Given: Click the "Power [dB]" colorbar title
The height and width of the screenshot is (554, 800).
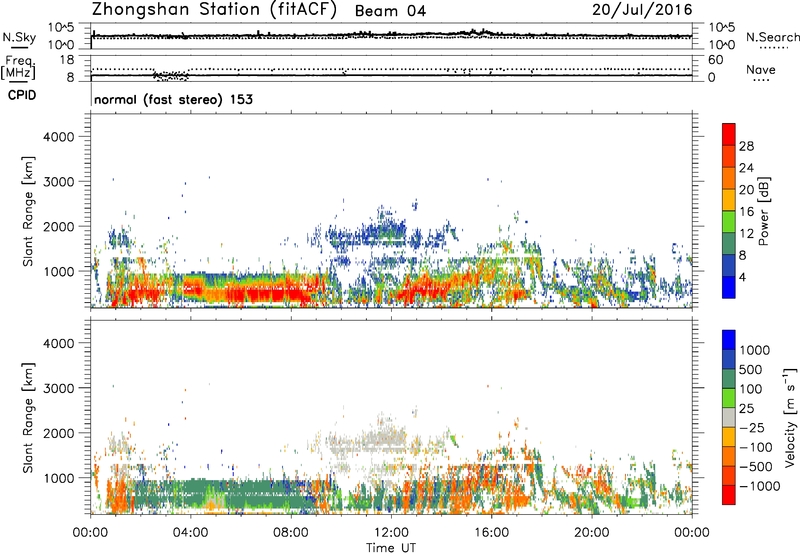Looking at the screenshot, I should (764, 211).
